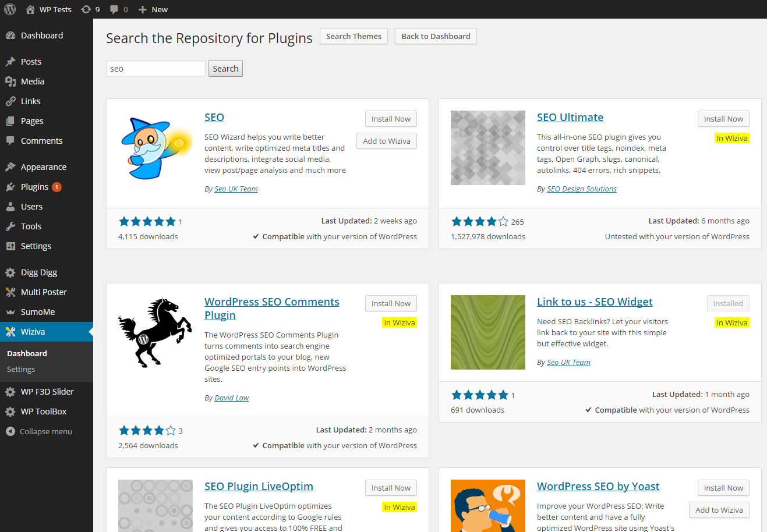Click the Settings sliders icon in sidebar
The width and height of the screenshot is (767, 532).
click(10, 246)
